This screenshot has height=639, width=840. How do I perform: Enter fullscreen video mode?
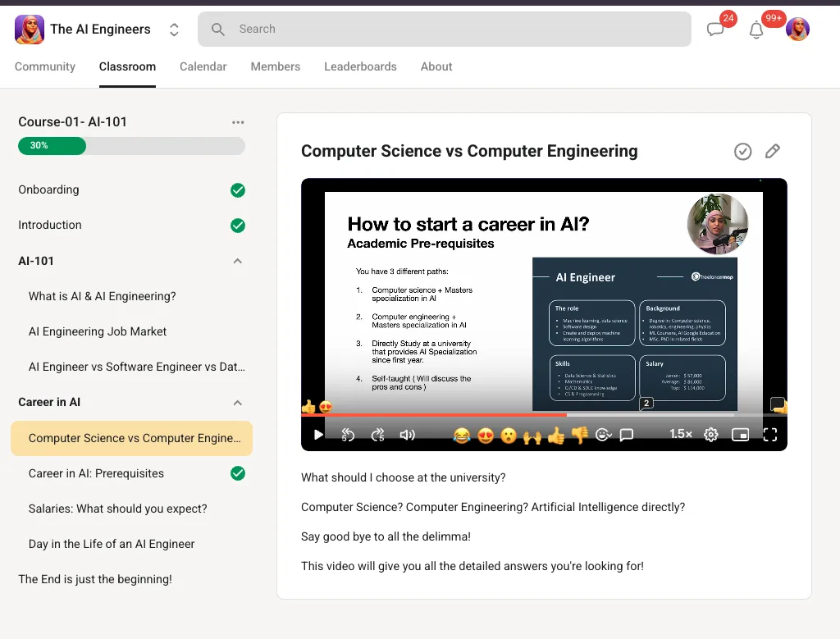[x=769, y=435]
